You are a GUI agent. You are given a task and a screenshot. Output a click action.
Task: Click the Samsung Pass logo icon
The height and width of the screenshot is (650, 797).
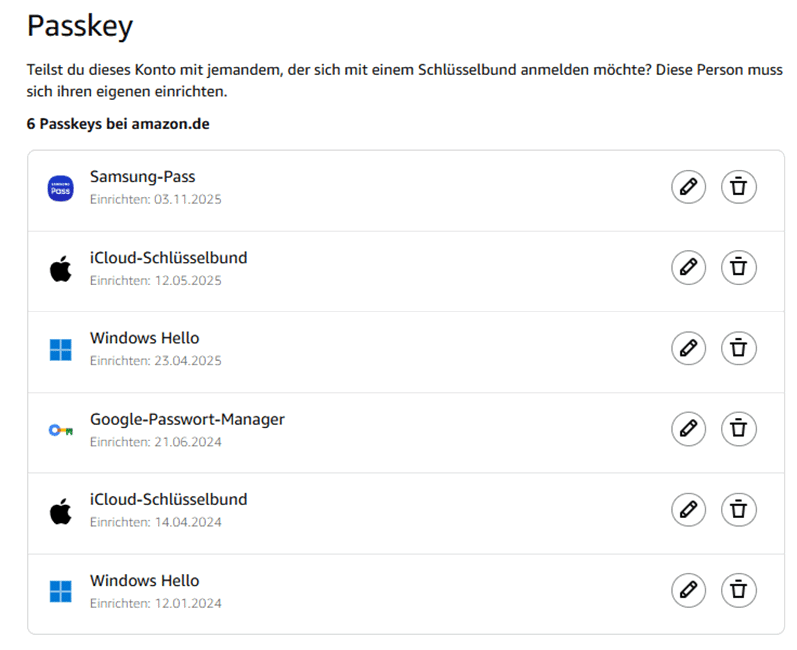(60, 189)
